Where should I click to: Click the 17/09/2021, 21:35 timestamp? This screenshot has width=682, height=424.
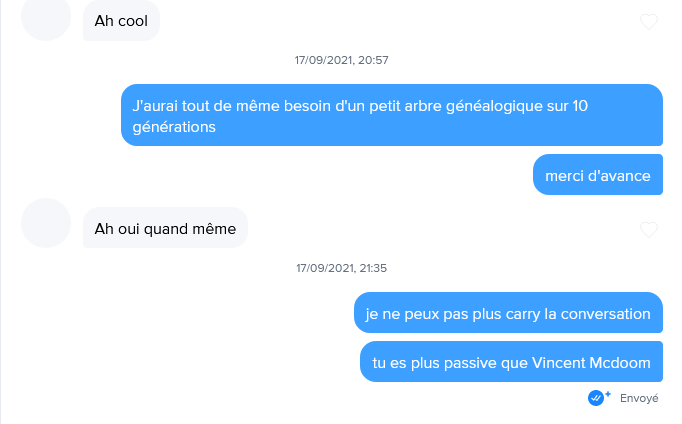341,268
